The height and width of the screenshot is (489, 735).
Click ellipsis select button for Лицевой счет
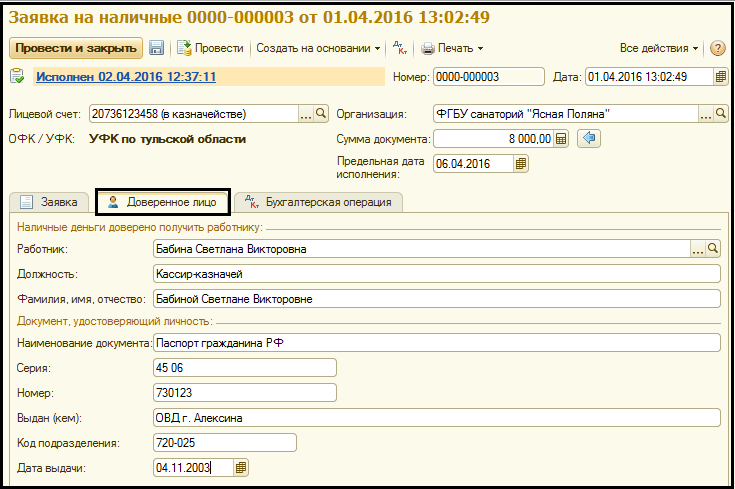[306, 114]
